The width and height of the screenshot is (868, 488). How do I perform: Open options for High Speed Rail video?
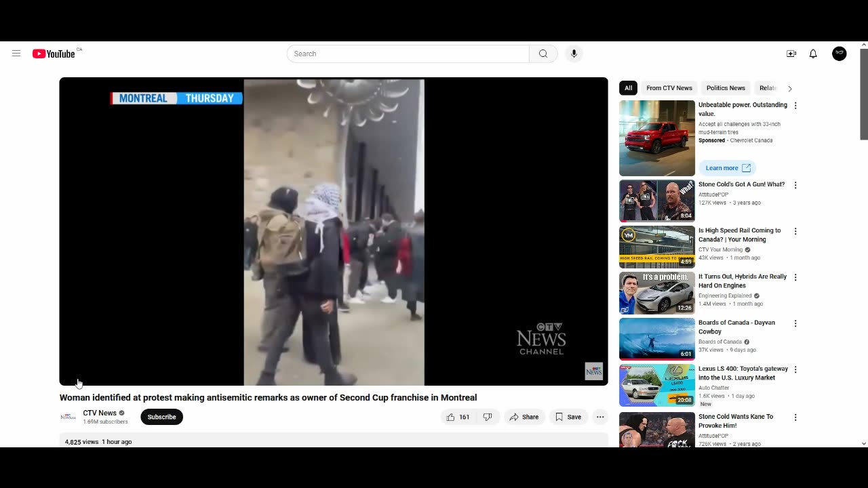[x=795, y=231]
